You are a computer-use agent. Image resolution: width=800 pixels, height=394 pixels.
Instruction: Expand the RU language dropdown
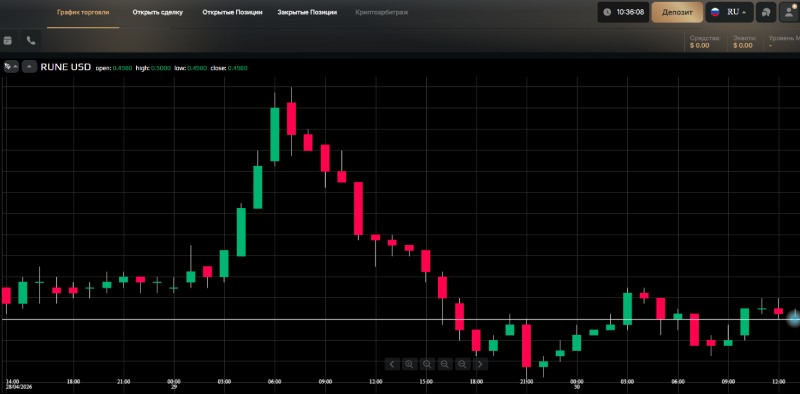pos(737,12)
